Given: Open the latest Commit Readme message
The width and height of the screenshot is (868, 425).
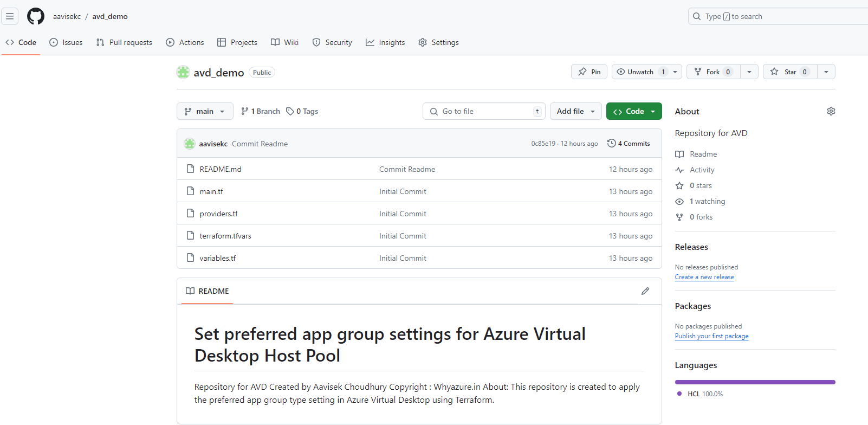Looking at the screenshot, I should pos(260,144).
